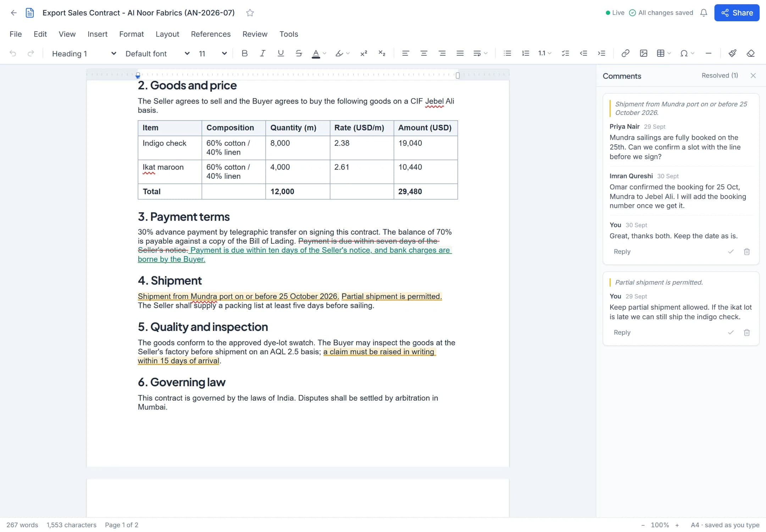Open the Default font dropdown

(x=157, y=54)
